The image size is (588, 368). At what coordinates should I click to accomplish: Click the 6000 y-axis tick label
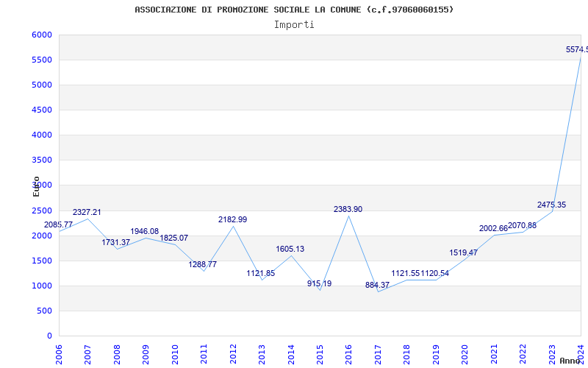point(42,35)
